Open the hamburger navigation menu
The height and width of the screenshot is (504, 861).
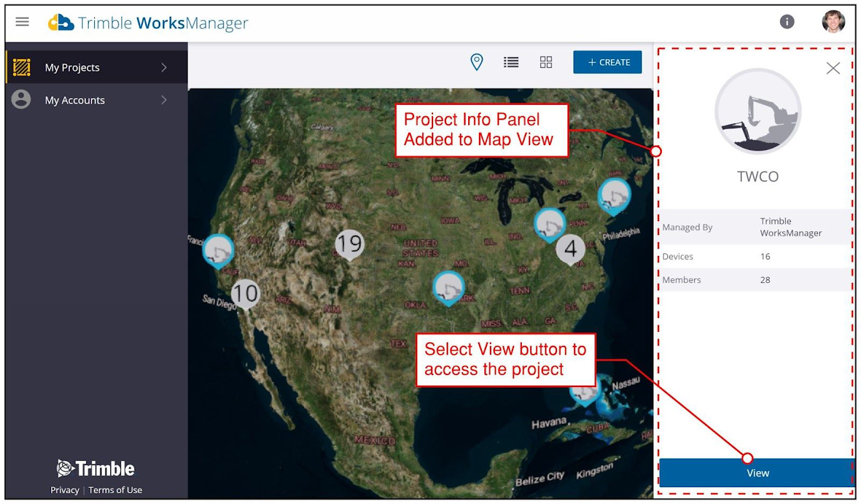tap(22, 22)
